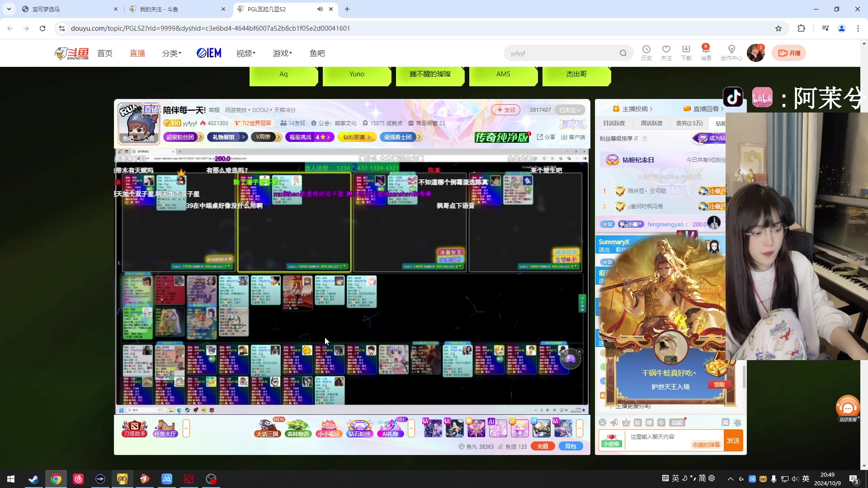The image size is (868, 488).
Task: Open the 小小福运 icon
Action: tap(329, 428)
